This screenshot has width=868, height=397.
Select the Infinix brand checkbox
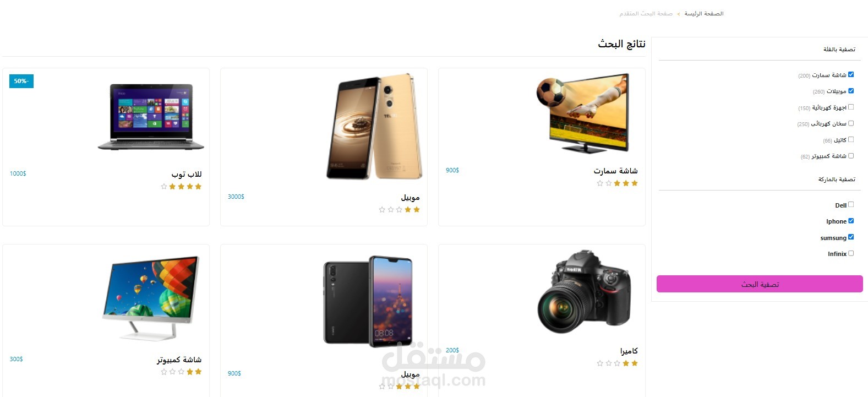pyautogui.click(x=851, y=253)
